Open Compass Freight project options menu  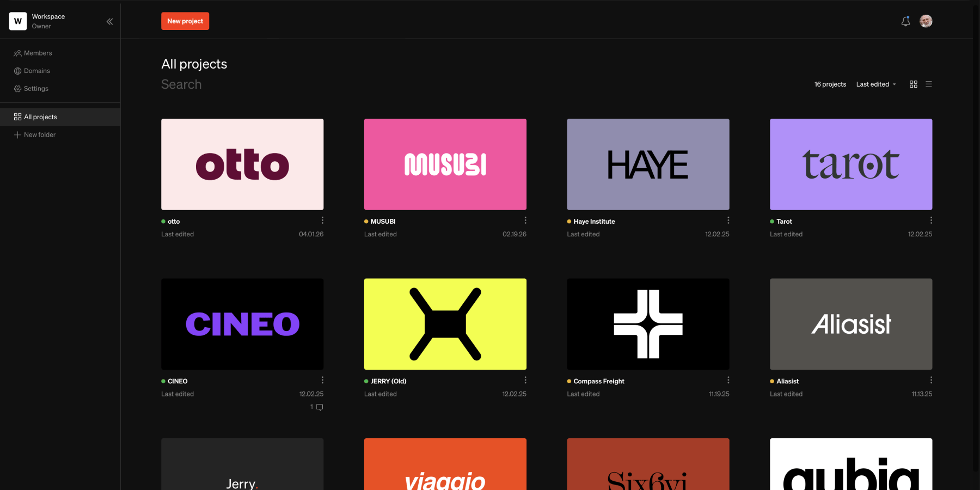coord(728,380)
